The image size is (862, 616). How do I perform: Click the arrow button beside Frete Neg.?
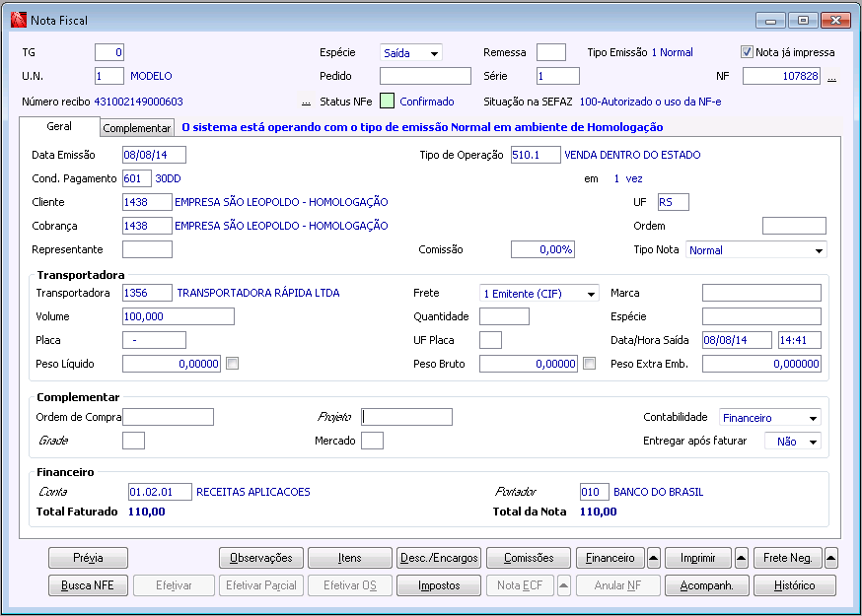pyautogui.click(x=830, y=558)
